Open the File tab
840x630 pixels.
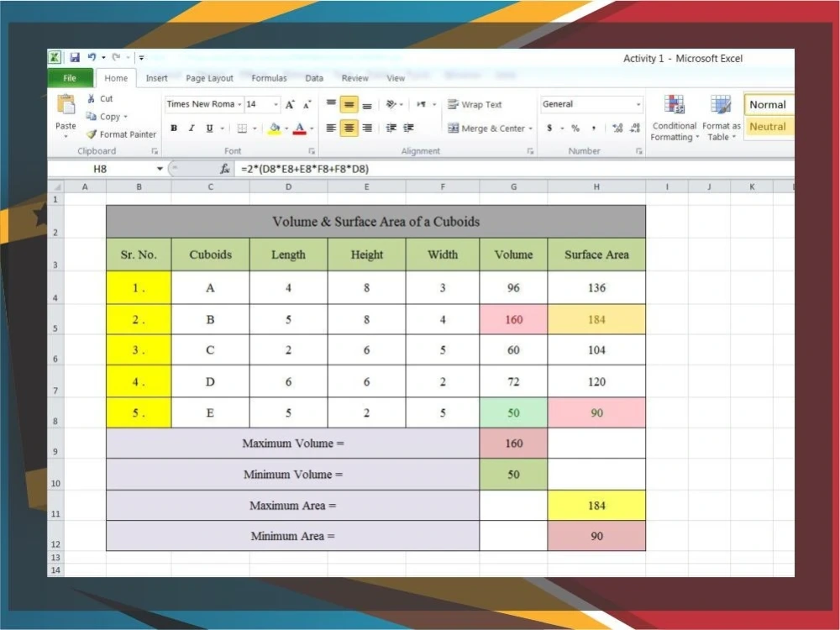[x=70, y=78]
